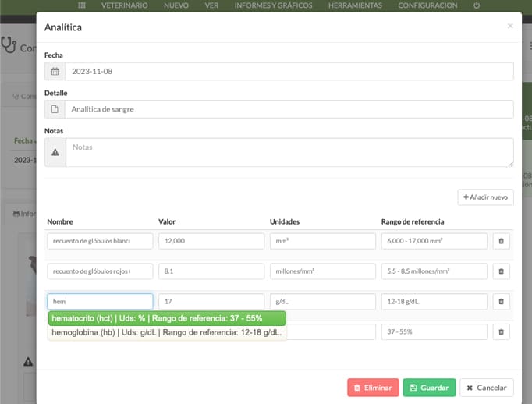Viewport: 532px width, 404px height.
Task: Click the red Eliminar button
Action: coord(373,388)
